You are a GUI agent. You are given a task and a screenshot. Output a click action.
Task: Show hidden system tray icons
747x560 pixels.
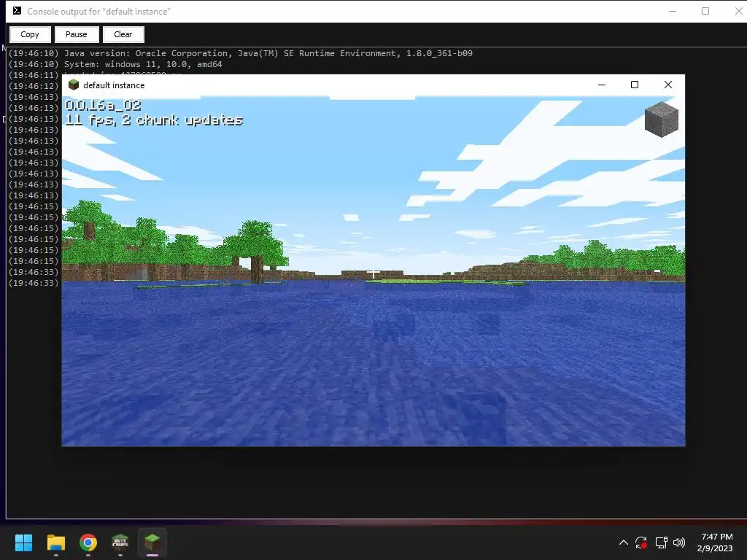pyautogui.click(x=623, y=542)
